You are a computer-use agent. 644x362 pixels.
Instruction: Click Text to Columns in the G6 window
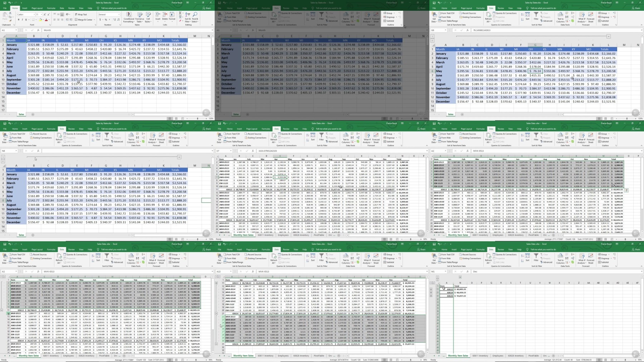(x=560, y=17)
